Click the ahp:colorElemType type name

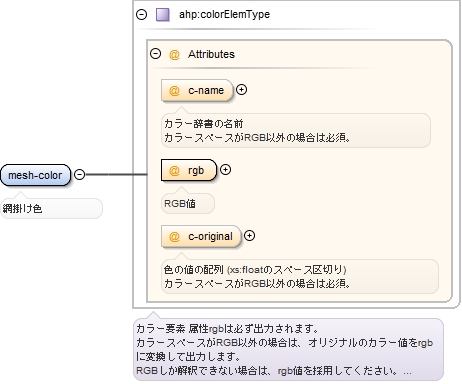coord(224,15)
